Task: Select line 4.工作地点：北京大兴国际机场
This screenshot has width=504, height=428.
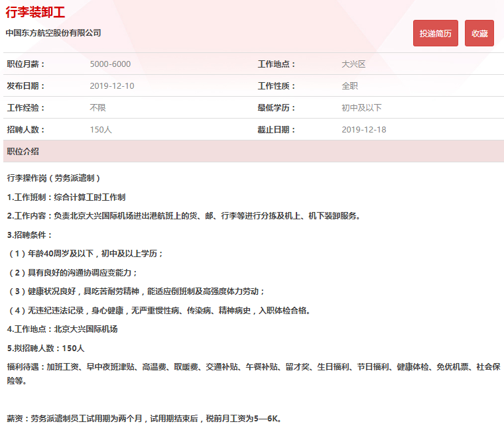Action: [x=62, y=329]
